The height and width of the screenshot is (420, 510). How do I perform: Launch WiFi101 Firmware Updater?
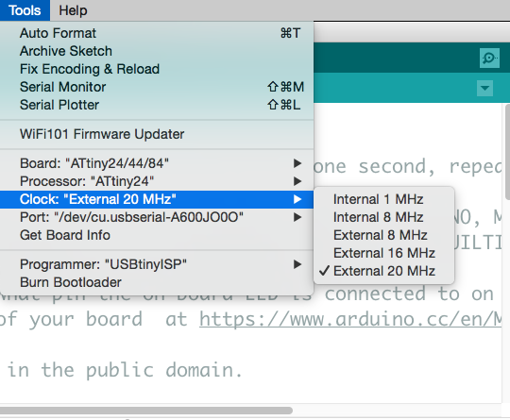[x=157, y=134]
